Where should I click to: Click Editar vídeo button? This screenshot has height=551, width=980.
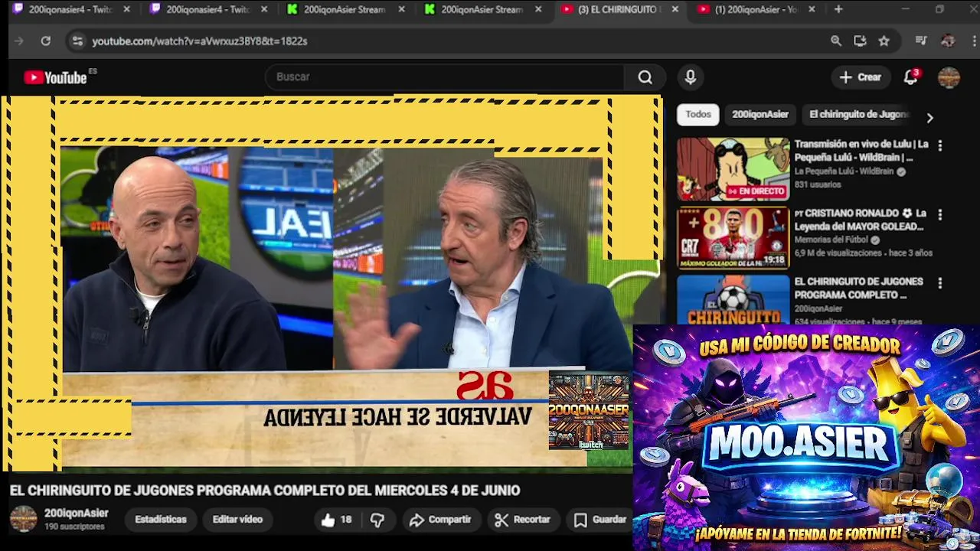[x=237, y=520]
